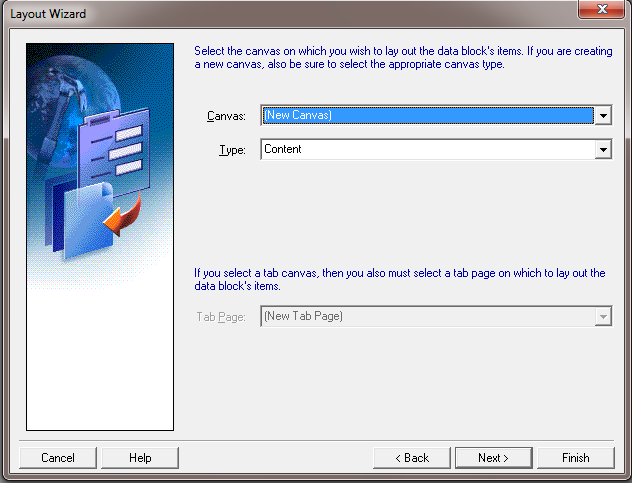The image size is (632, 483).
Task: Click the Type: label
Action: pos(232,150)
